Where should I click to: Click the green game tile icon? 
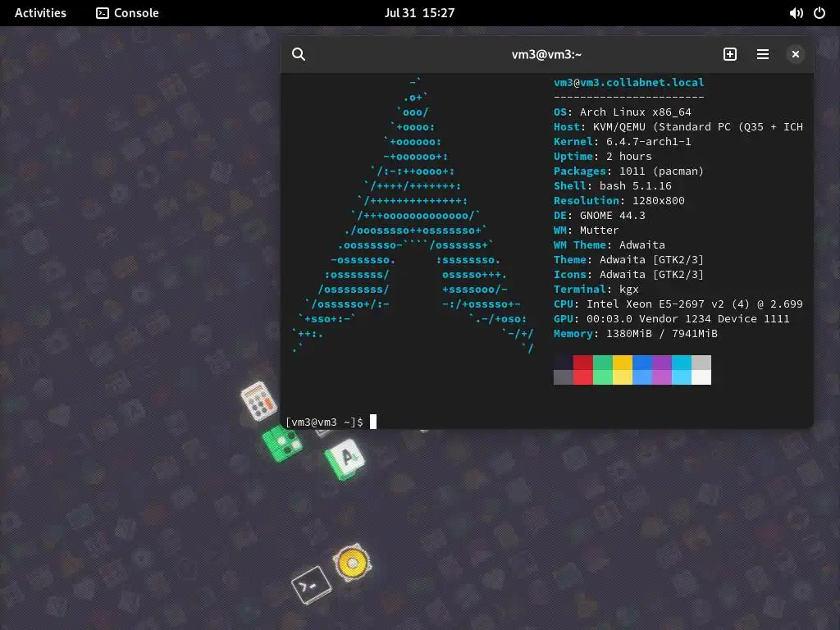(x=282, y=443)
